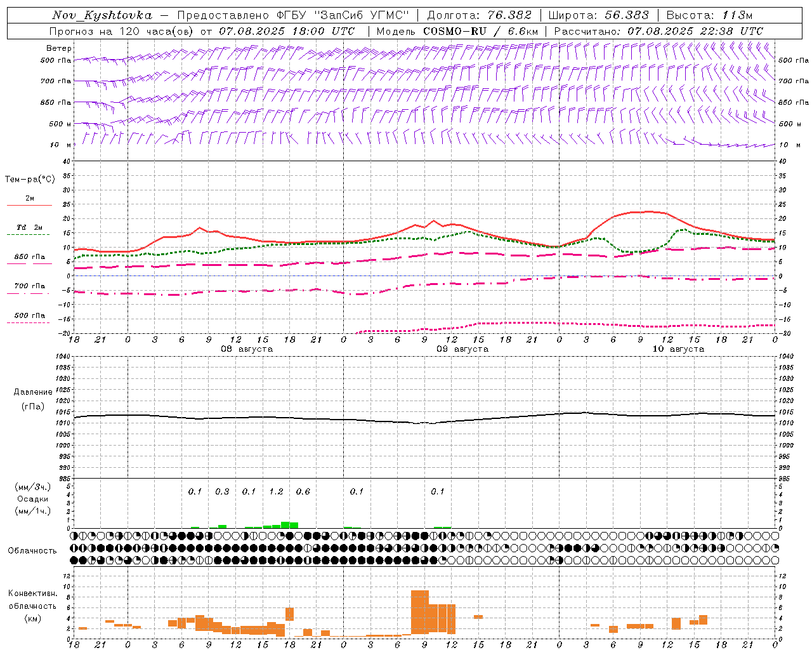The height and width of the screenshot is (650, 812).
Task: Click the 'Высота: 113м' elevation text
Action: [709, 15]
